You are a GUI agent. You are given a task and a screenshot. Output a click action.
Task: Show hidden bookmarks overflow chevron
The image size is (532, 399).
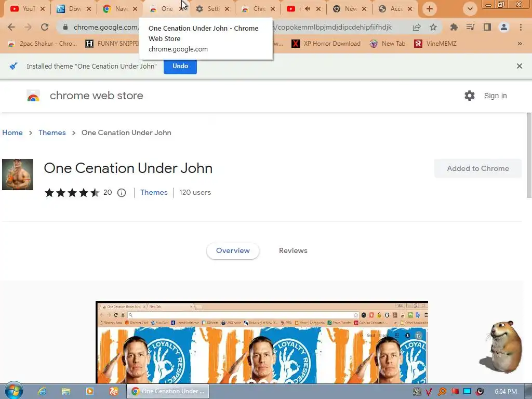pos(520,44)
